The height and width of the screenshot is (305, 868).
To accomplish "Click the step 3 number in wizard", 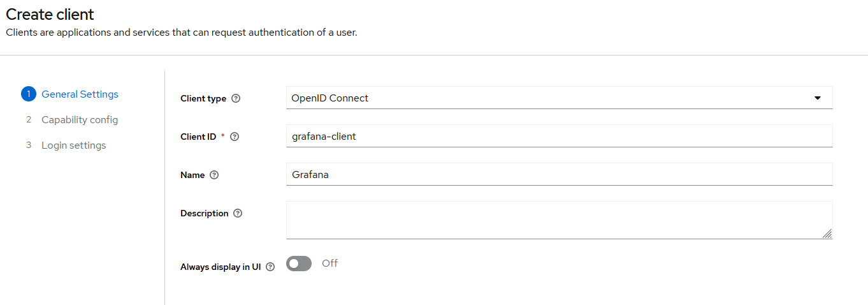I will (x=29, y=145).
